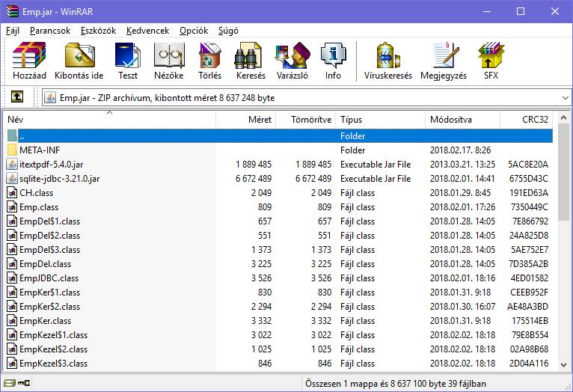Select the parent folder '..' row
Screen dimensions: 573x392
click(x=280, y=136)
